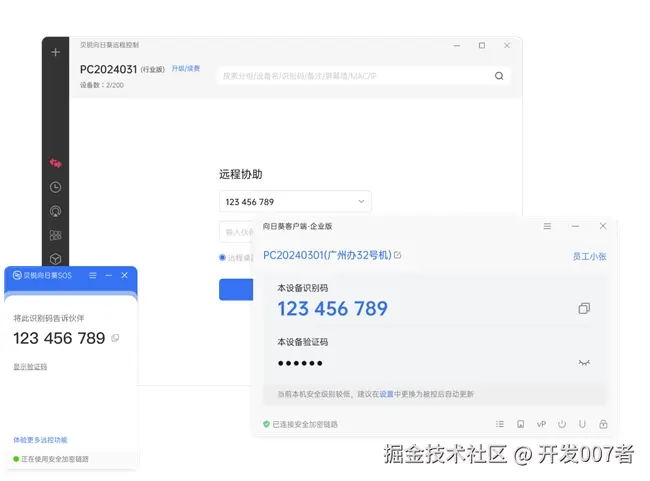Click the 设备数：2/200 device count text
This screenshot has height=481, width=650.
pos(102,85)
